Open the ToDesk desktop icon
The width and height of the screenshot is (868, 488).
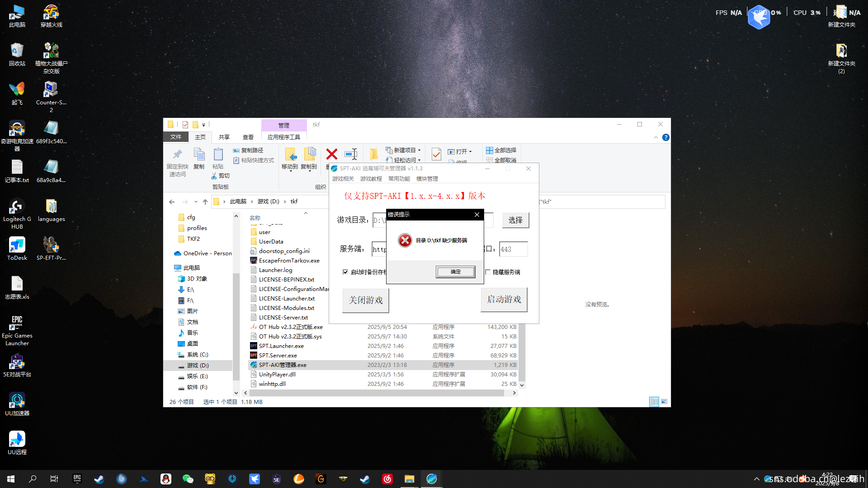pyautogui.click(x=17, y=249)
